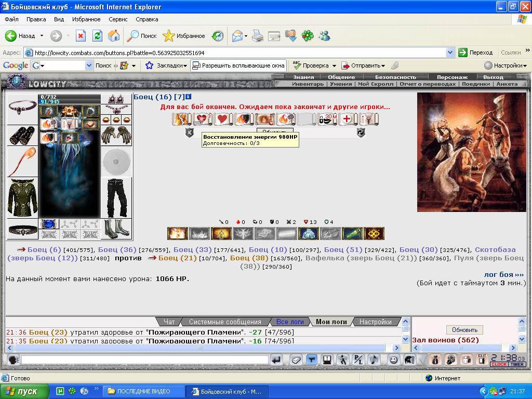Screen dimensions: 532x399
Task: Switch to the Системные сообщения tab
Action: pyautogui.click(x=225, y=322)
